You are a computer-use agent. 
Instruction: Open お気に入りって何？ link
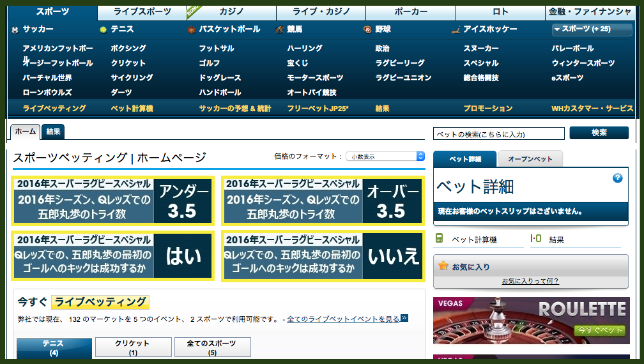point(530,281)
